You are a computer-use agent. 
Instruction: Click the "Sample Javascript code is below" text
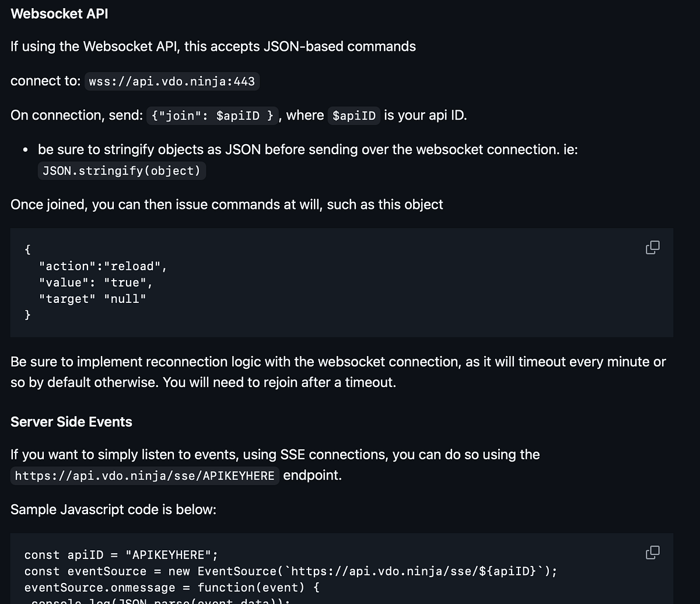click(x=114, y=509)
